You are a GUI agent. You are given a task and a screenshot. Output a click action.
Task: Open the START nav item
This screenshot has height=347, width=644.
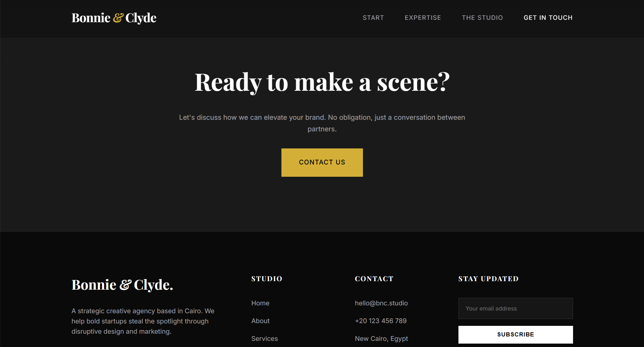[373, 18]
